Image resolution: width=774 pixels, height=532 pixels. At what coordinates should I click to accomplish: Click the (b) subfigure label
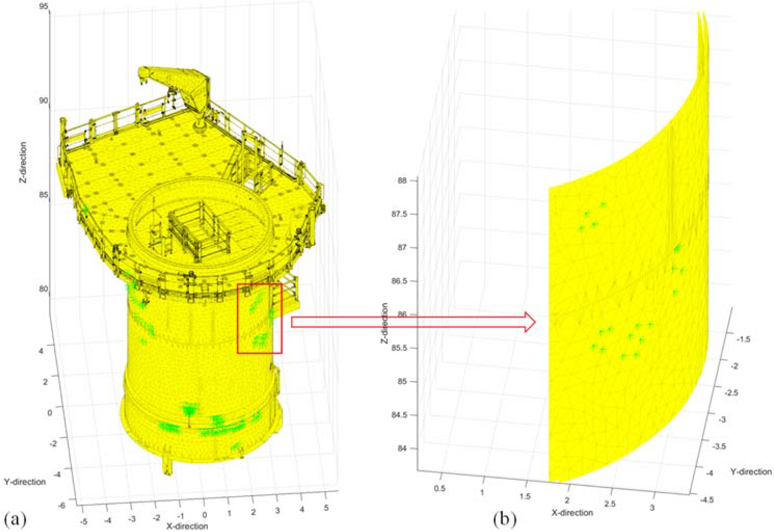505,519
